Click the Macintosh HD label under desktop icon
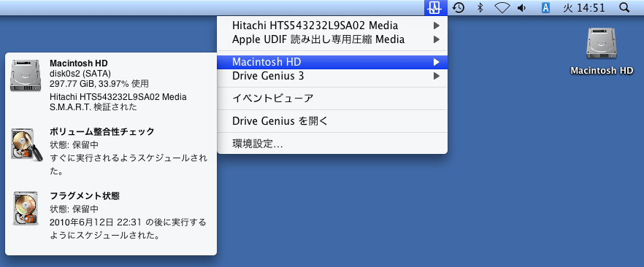The image size is (644, 267). pos(602,71)
